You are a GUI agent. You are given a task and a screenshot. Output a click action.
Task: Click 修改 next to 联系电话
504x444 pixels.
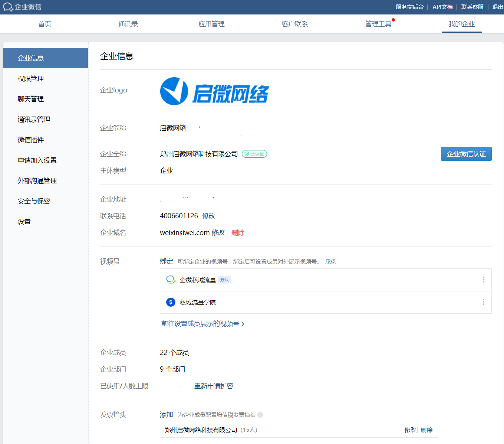[209, 216]
